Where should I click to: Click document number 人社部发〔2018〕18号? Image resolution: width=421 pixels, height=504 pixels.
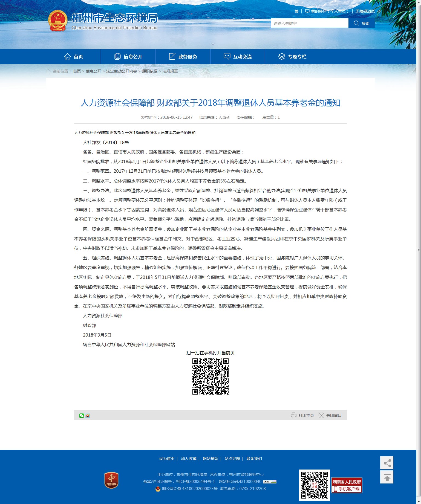(x=106, y=143)
